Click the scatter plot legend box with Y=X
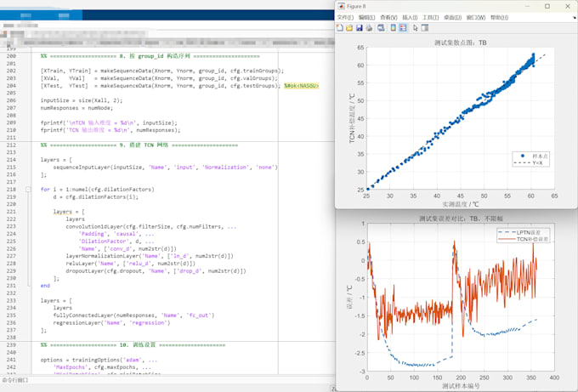 pyautogui.click(x=530, y=159)
